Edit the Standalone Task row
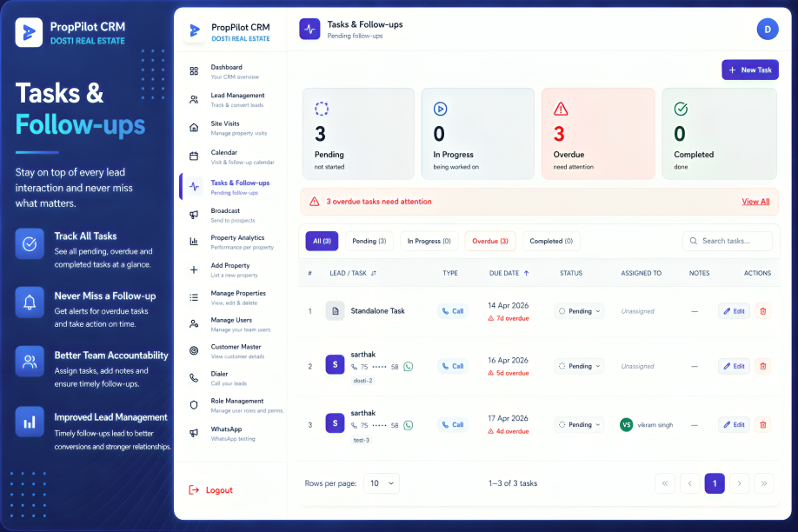This screenshot has height=532, width=798. pyautogui.click(x=734, y=311)
